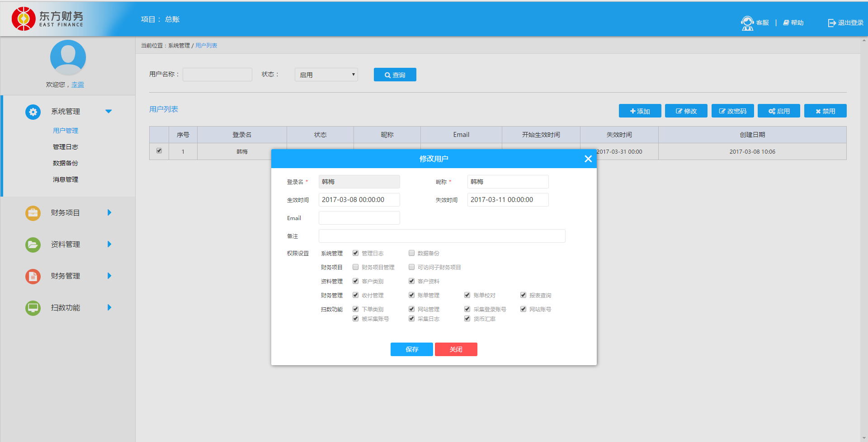Toggle the 账单校对 permission checkbox
This screenshot has height=442, width=868.
click(x=467, y=295)
